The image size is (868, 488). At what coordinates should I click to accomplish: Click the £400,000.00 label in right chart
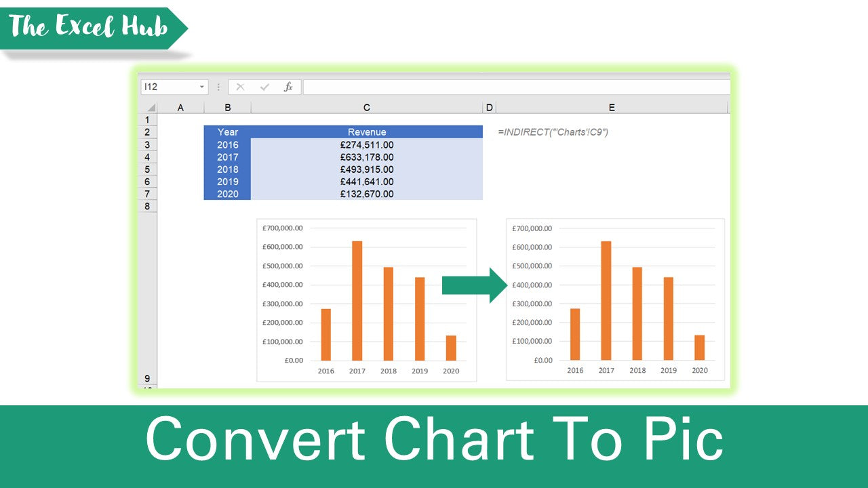532,285
